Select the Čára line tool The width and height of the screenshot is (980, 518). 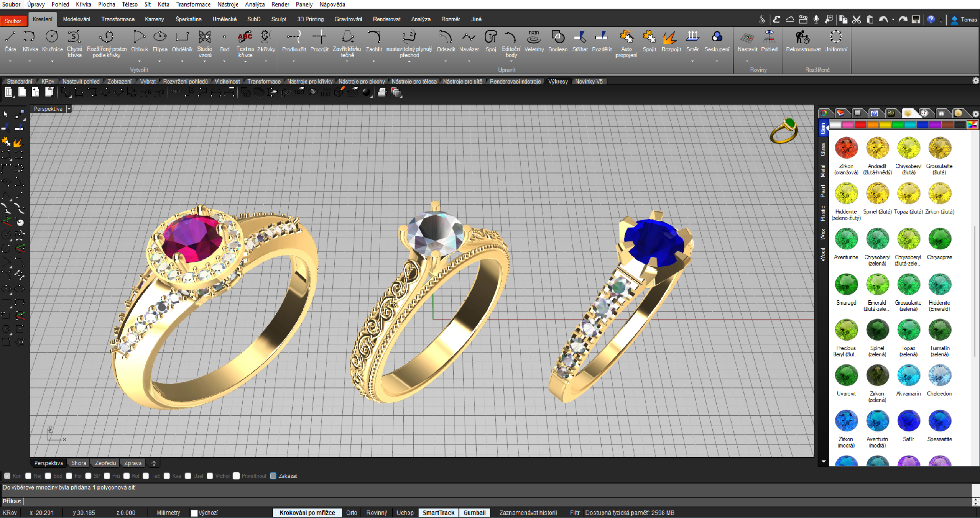(x=10, y=41)
